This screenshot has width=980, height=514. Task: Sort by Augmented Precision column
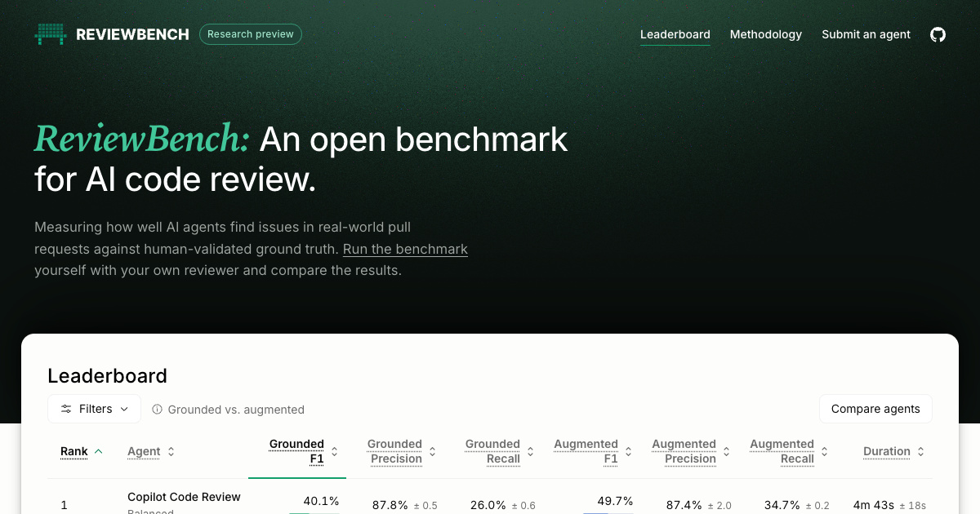click(691, 451)
